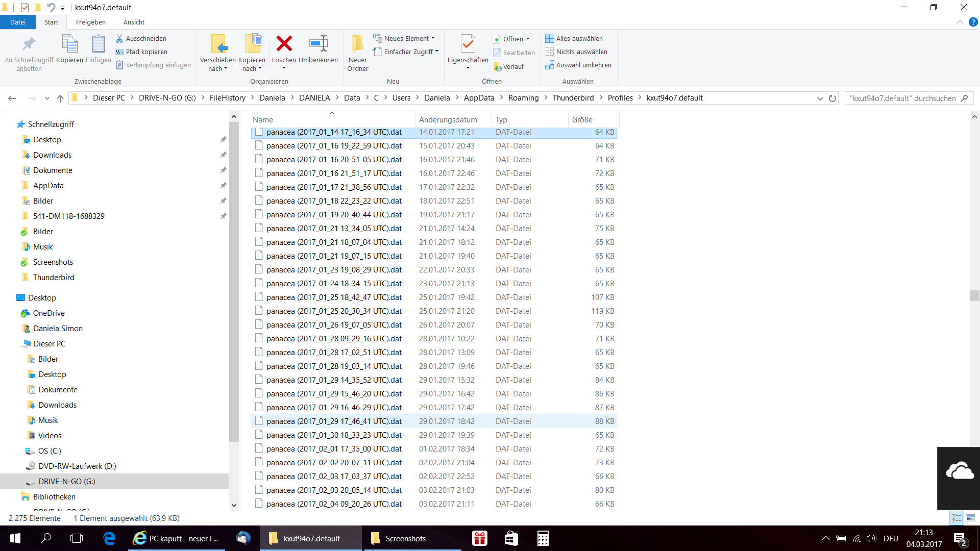
Task: Open the Datei menu tab
Action: point(18,22)
